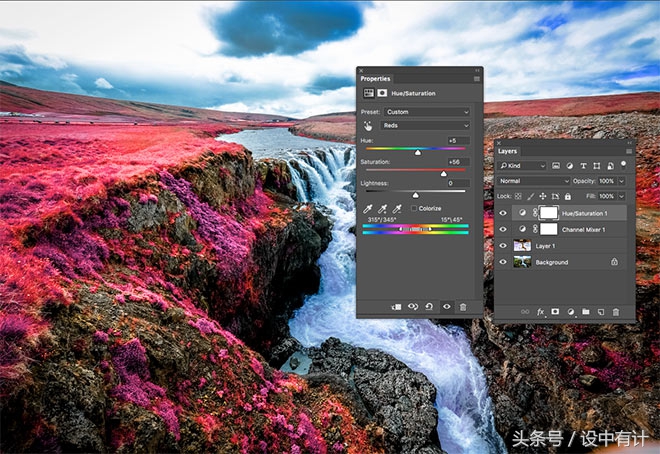Select the Properties tab

[375, 79]
